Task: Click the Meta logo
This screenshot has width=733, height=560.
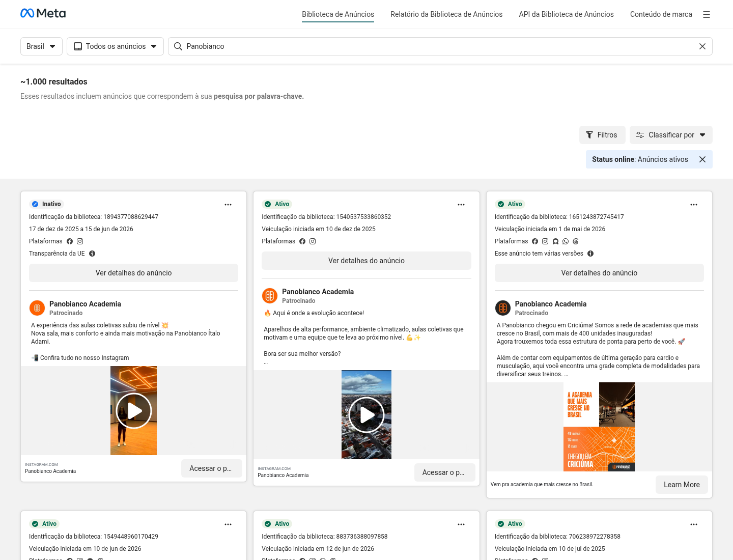Action: [43, 13]
